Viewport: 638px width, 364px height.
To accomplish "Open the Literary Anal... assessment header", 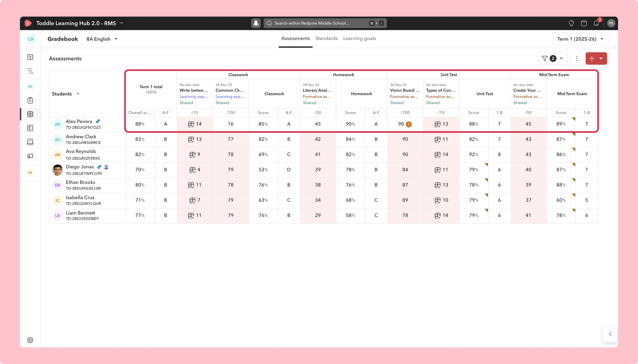I will pos(318,94).
